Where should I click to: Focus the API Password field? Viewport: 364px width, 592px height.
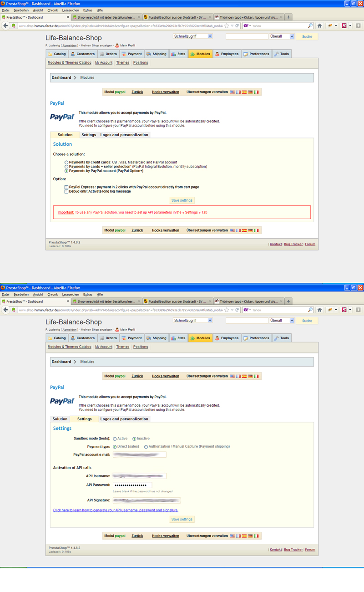coord(132,485)
